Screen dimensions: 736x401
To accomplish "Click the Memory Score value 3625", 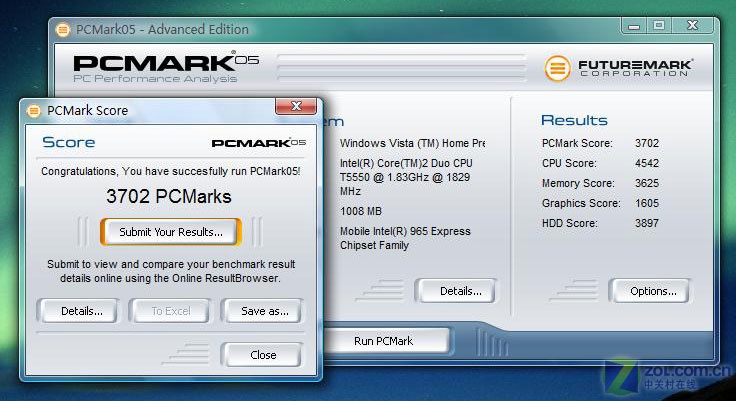I will point(647,183).
